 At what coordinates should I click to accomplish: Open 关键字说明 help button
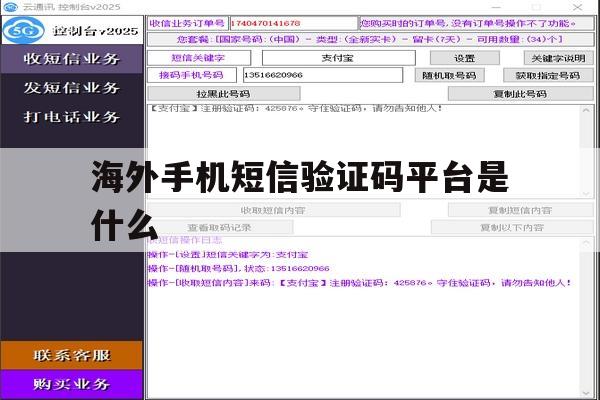click(558, 58)
